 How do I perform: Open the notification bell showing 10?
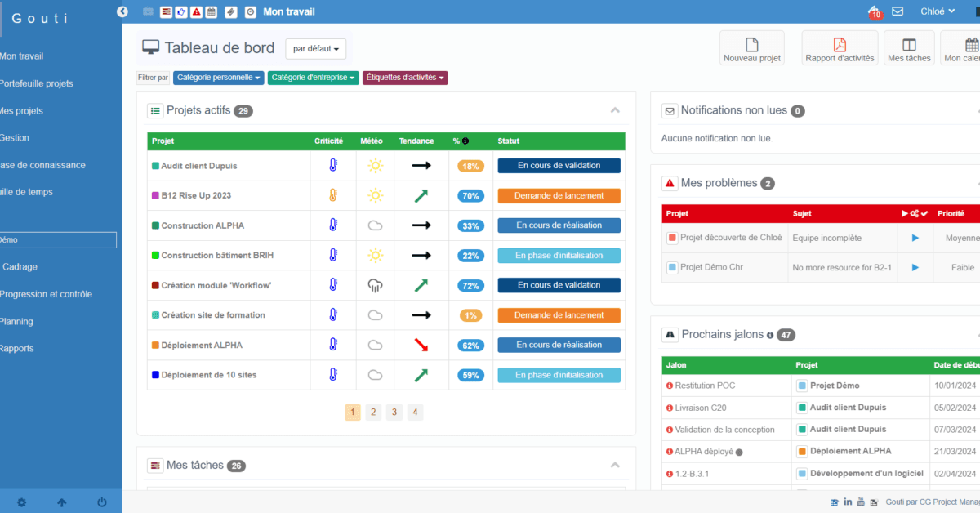coord(875,11)
